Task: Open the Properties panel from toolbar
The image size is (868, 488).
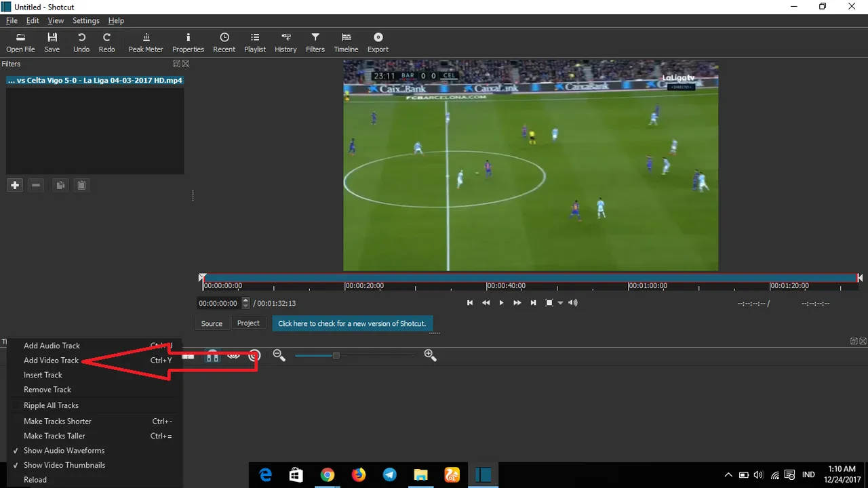Action: coord(188,43)
